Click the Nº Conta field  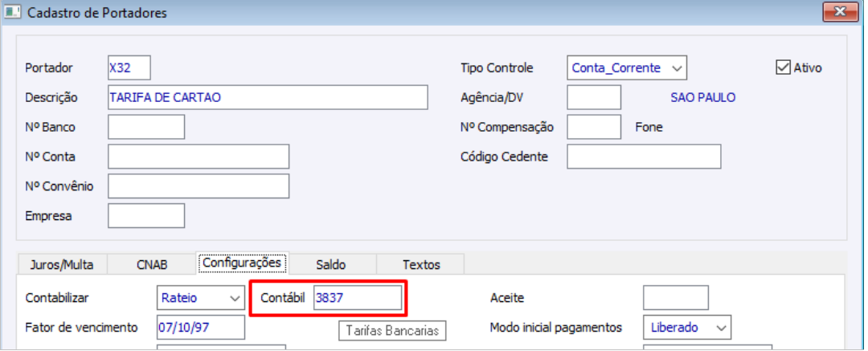pyautogui.click(x=199, y=157)
